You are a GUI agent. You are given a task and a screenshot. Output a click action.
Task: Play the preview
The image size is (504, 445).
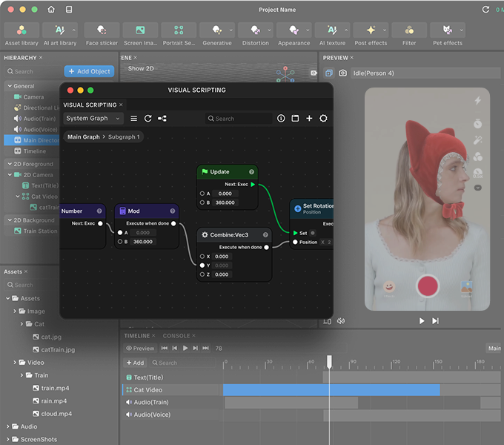pos(422,321)
